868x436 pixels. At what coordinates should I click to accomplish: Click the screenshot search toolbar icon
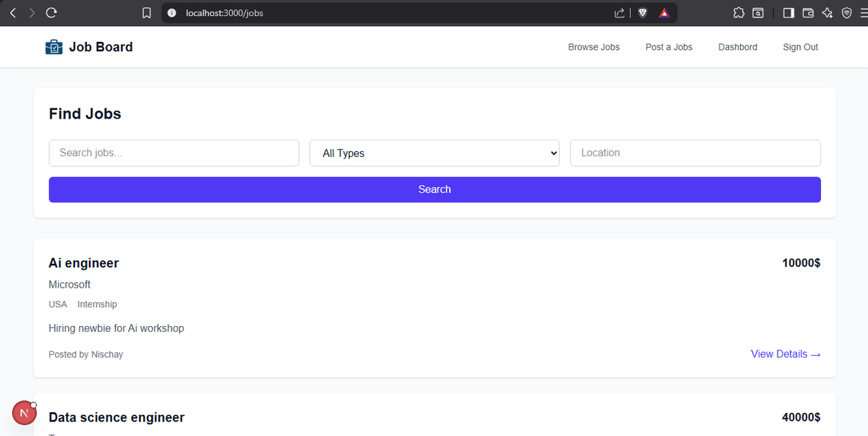758,12
